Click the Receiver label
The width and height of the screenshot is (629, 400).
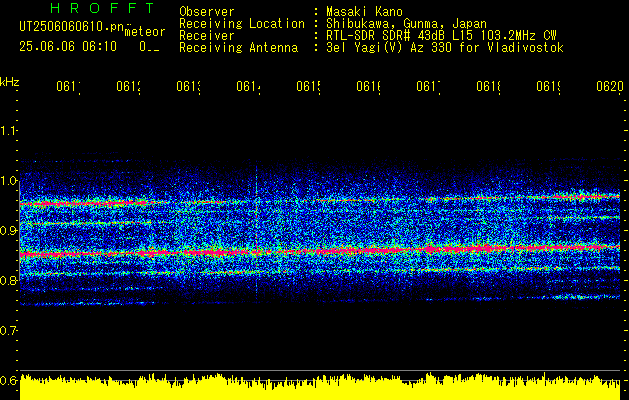click(x=207, y=36)
